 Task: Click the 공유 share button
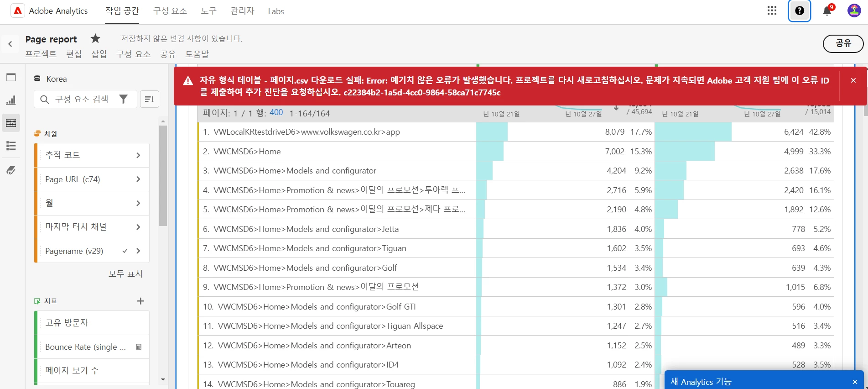843,43
